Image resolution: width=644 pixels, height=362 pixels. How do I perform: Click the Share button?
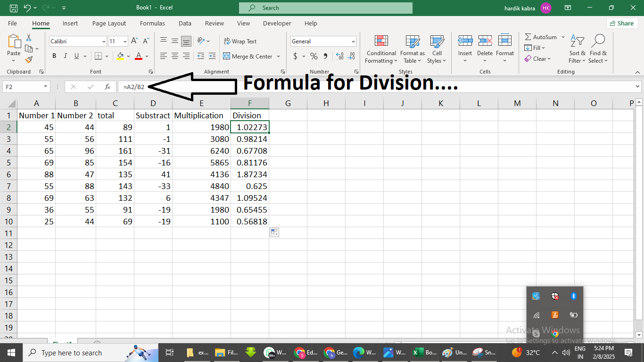622,23
